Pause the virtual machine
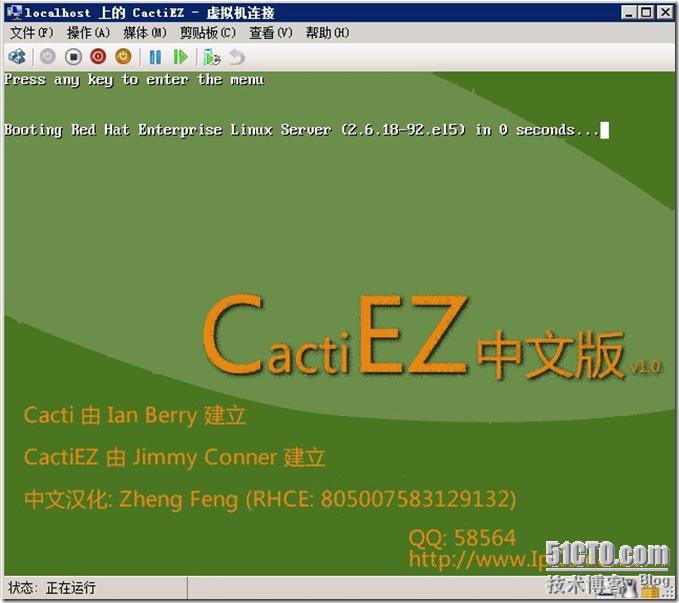Image resolution: width=679 pixels, height=603 pixels. coord(155,57)
